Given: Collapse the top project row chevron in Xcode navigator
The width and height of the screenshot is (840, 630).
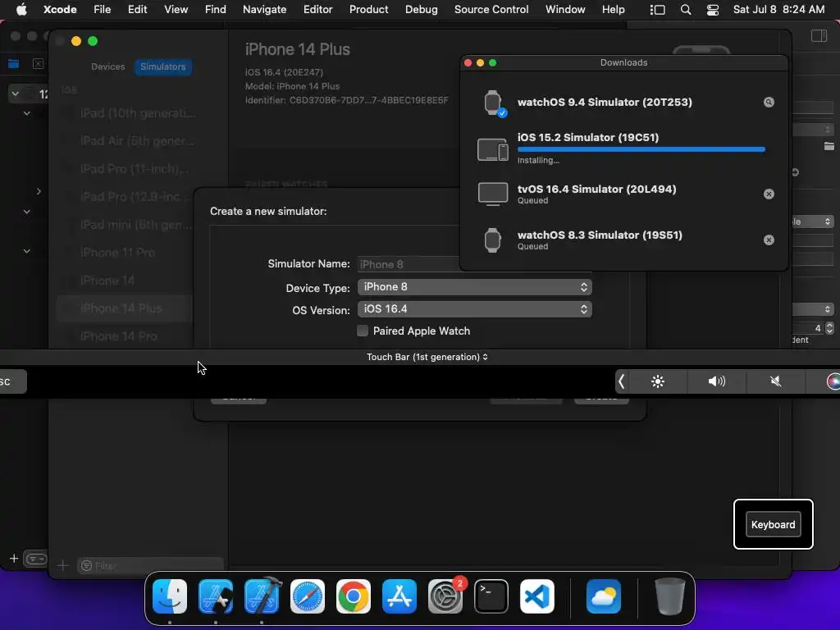Looking at the screenshot, I should (15, 94).
